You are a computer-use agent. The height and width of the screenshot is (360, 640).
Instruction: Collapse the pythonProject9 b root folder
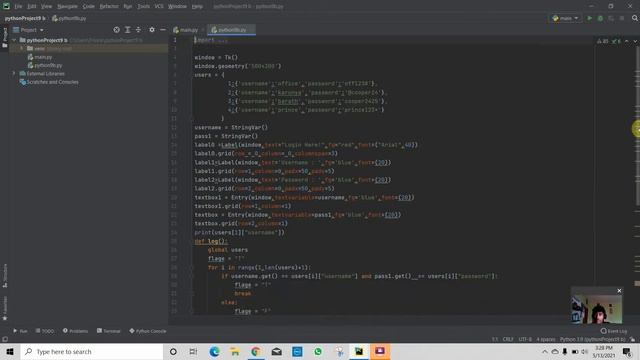tap(14, 40)
